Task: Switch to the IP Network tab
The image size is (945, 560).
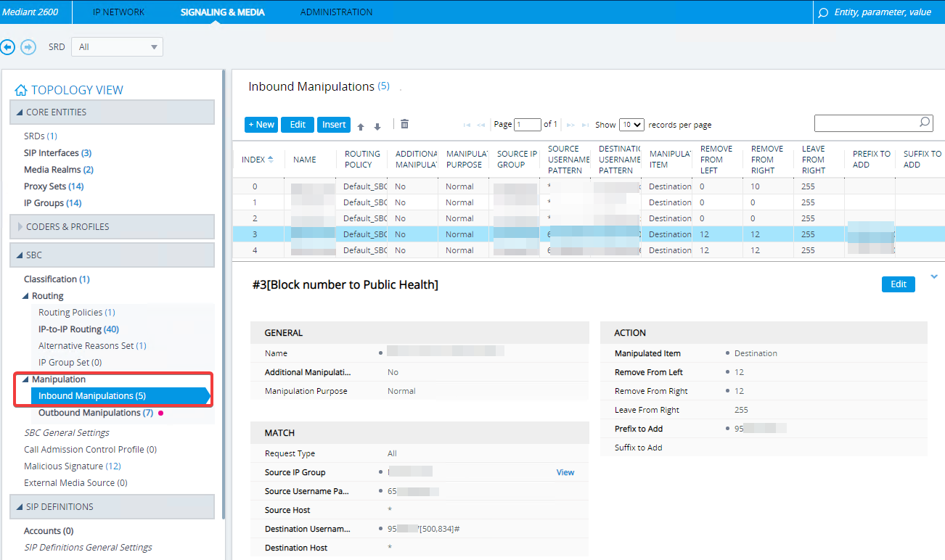Action: [118, 12]
